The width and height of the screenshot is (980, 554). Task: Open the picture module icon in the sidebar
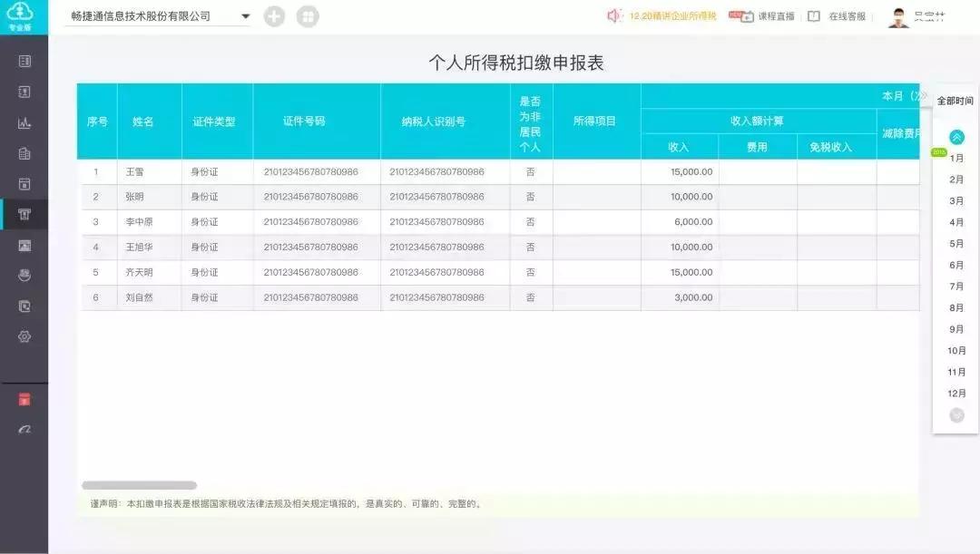tap(24, 245)
